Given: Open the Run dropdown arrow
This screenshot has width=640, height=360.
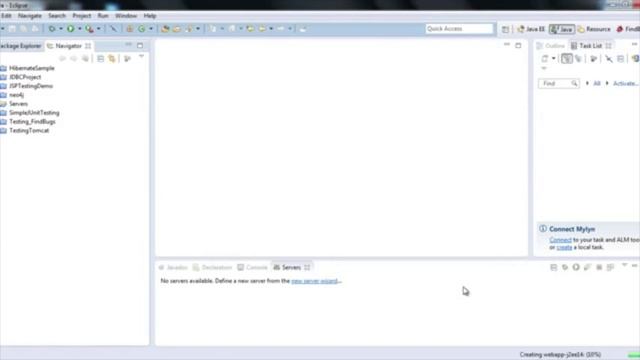Looking at the screenshot, I should [x=80, y=29].
